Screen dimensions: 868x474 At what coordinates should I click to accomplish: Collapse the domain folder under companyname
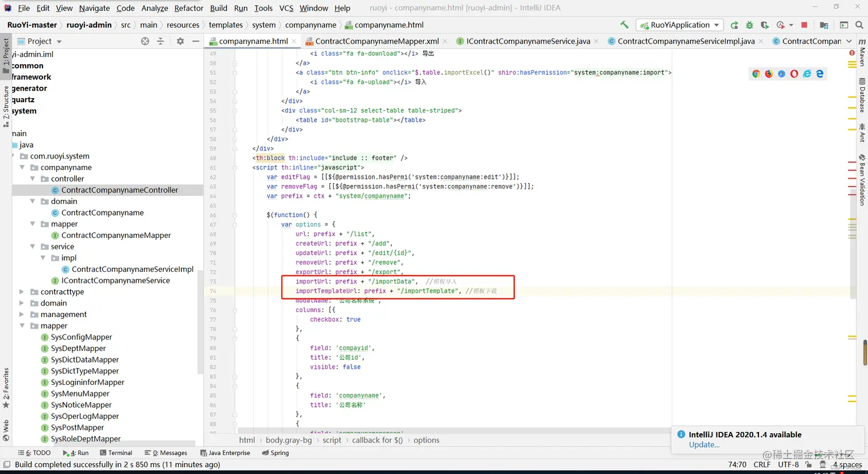tap(33, 201)
